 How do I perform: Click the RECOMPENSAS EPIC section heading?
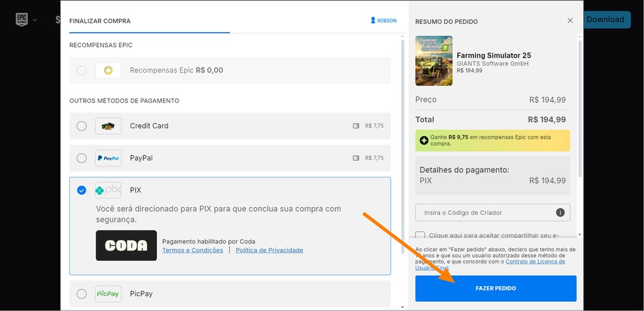(x=101, y=45)
